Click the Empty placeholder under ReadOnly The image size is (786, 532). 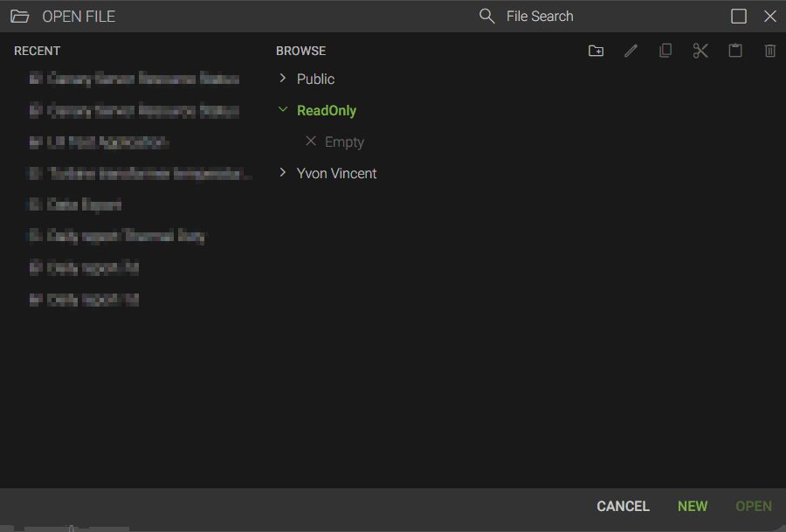[344, 142]
